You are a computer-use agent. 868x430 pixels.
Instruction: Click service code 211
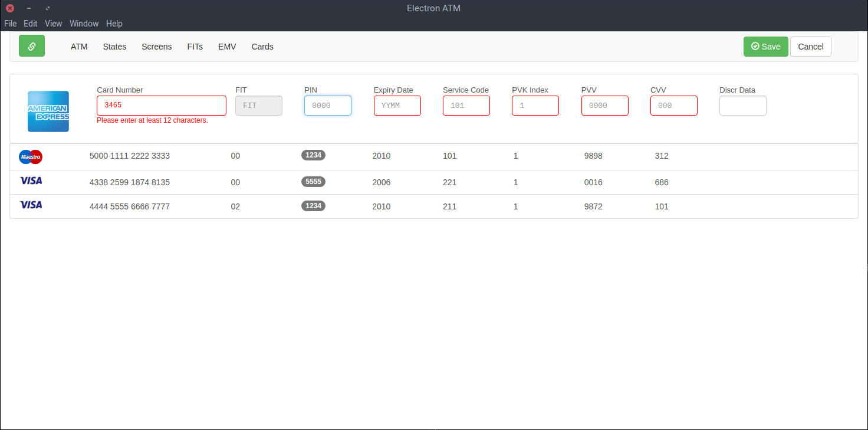pos(449,207)
